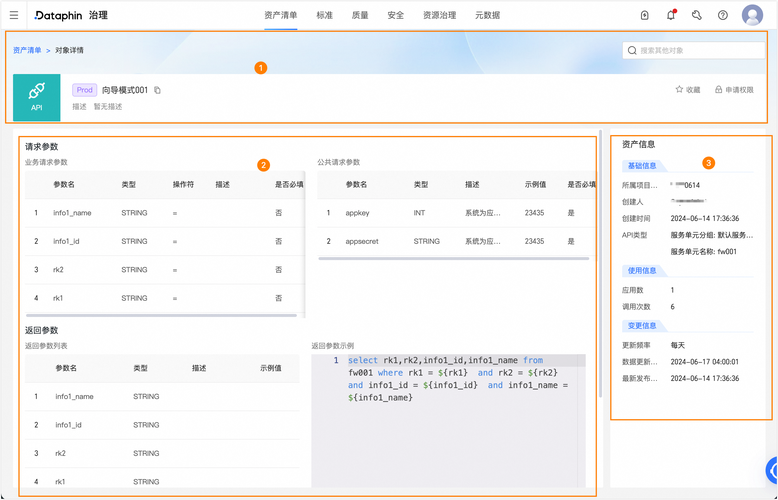Click 服务单元分组 value text
778x500 pixels.
712,235
